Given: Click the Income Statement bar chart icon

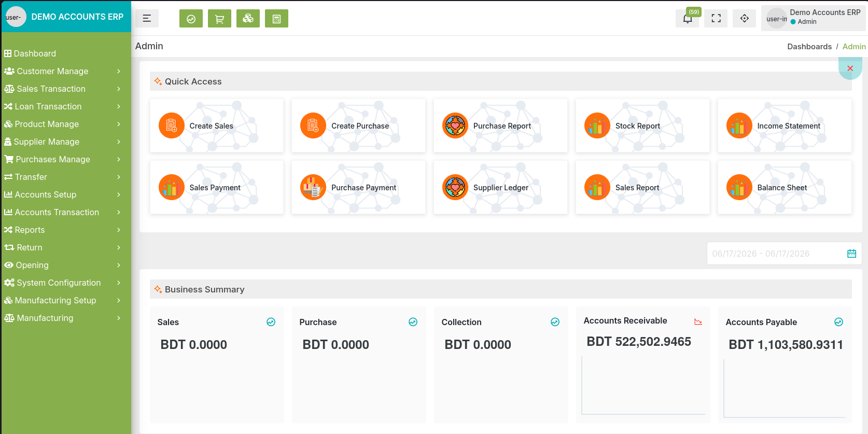Looking at the screenshot, I should (x=739, y=125).
